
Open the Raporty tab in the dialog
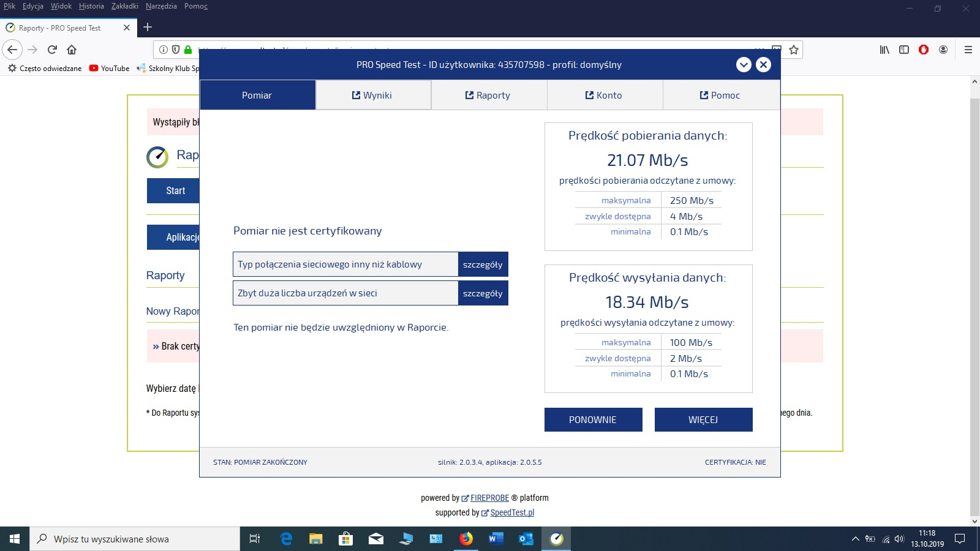click(489, 95)
